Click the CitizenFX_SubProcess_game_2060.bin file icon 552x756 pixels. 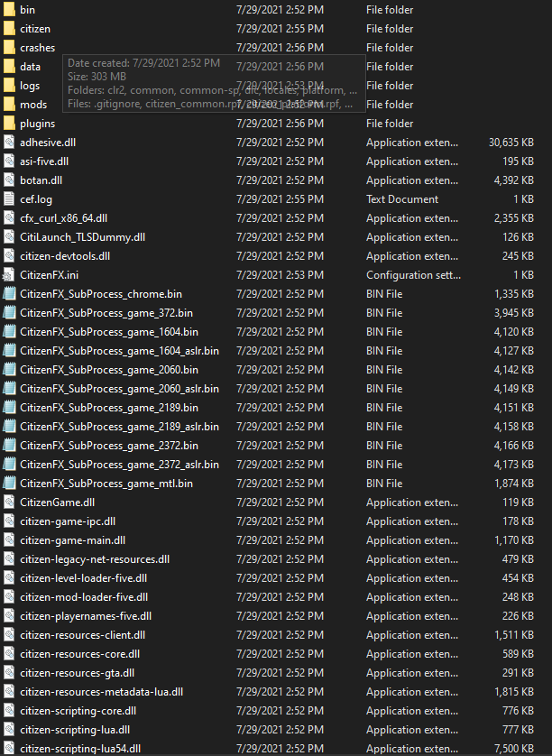[9, 370]
